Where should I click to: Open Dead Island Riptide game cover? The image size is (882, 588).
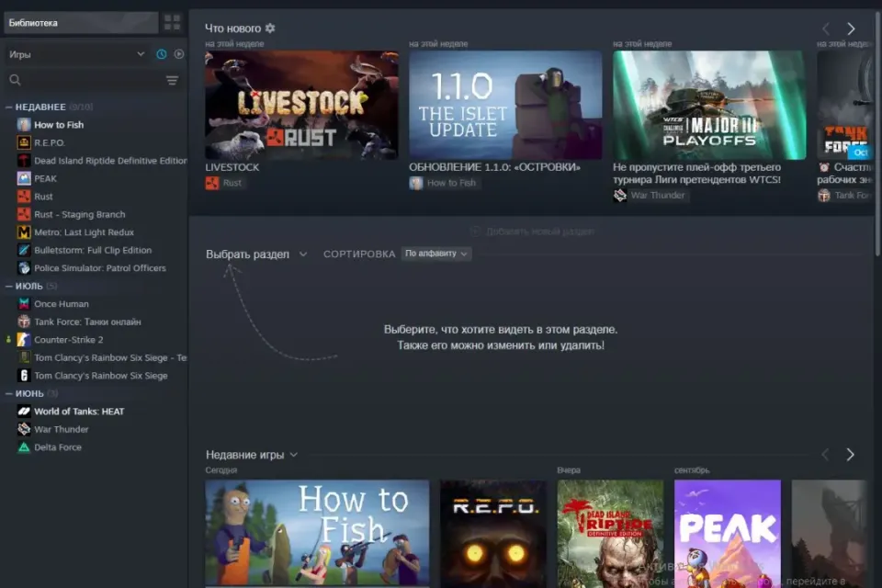[610, 534]
